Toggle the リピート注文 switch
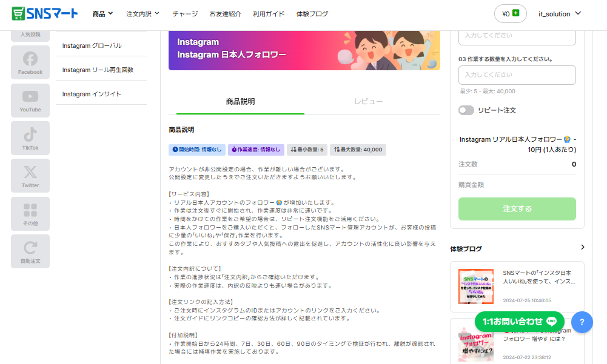Viewport: 607px width, 364px height. click(x=466, y=110)
